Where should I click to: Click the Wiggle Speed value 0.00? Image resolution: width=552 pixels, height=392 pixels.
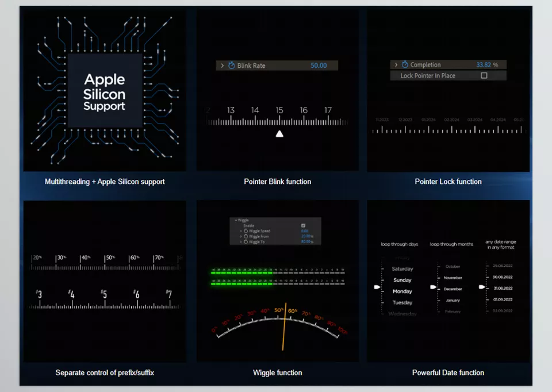305,231
